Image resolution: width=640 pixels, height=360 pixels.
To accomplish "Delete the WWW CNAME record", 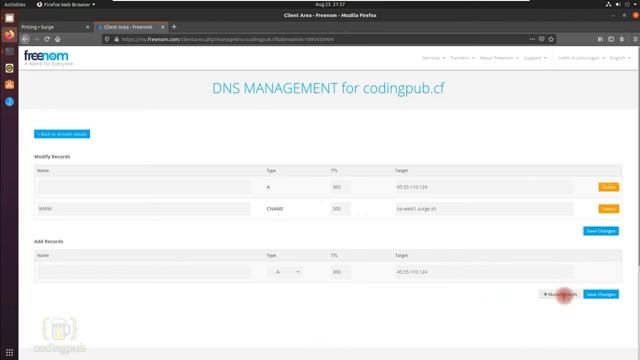I will [609, 209].
